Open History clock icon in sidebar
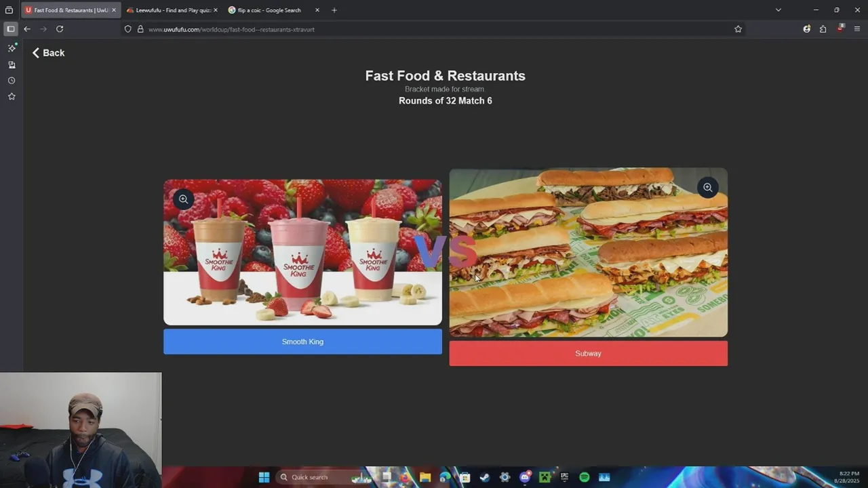 (x=12, y=81)
